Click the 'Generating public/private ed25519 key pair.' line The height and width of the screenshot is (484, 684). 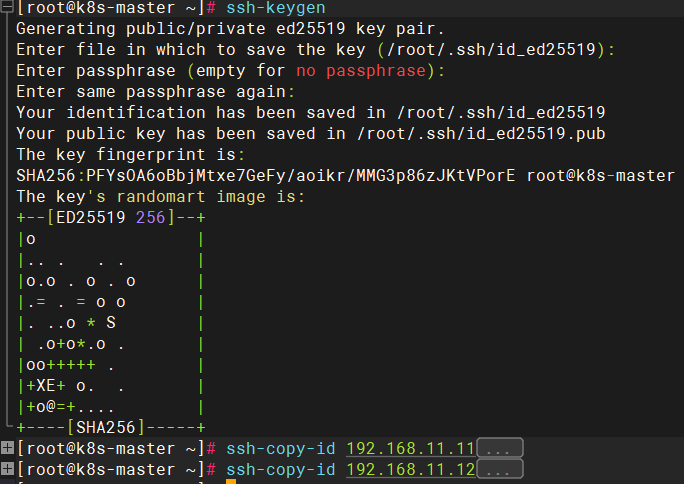(230, 29)
